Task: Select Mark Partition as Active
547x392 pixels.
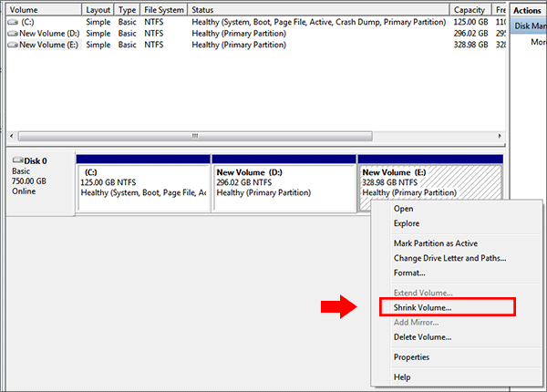Action: tap(435, 243)
